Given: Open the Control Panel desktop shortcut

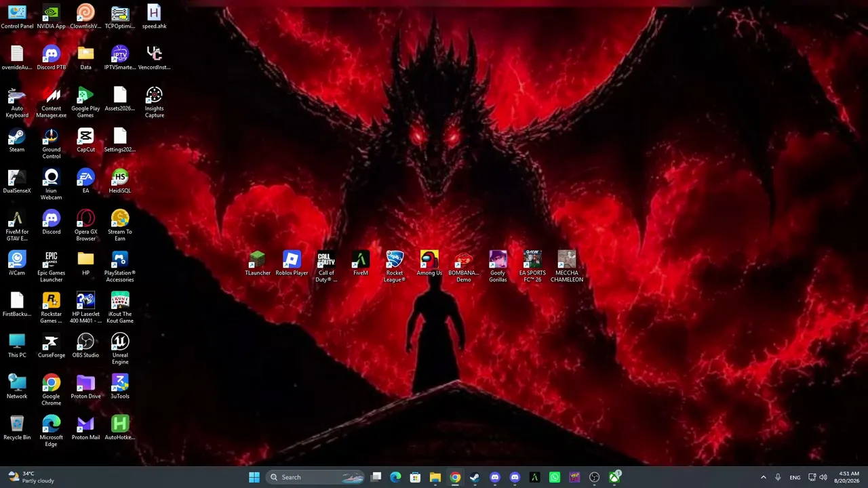Looking at the screenshot, I should (x=17, y=17).
